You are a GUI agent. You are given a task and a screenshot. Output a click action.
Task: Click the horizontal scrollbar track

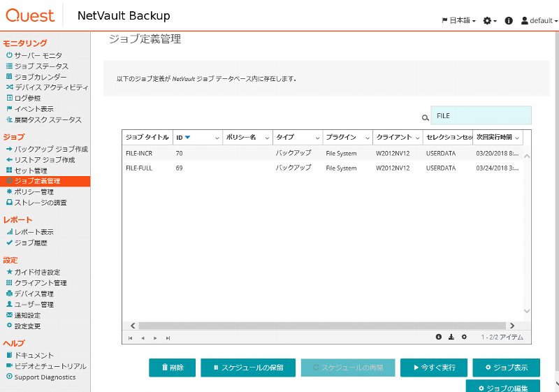322,326
